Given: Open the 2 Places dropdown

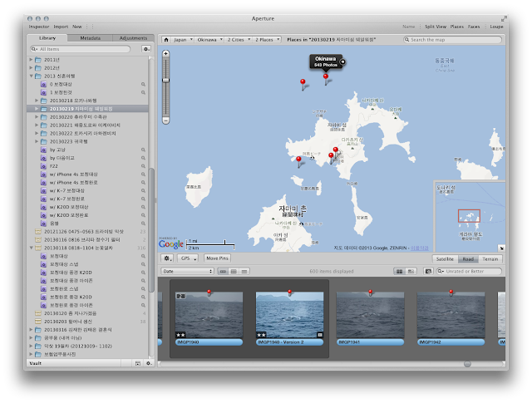Looking at the screenshot, I should click(x=268, y=40).
